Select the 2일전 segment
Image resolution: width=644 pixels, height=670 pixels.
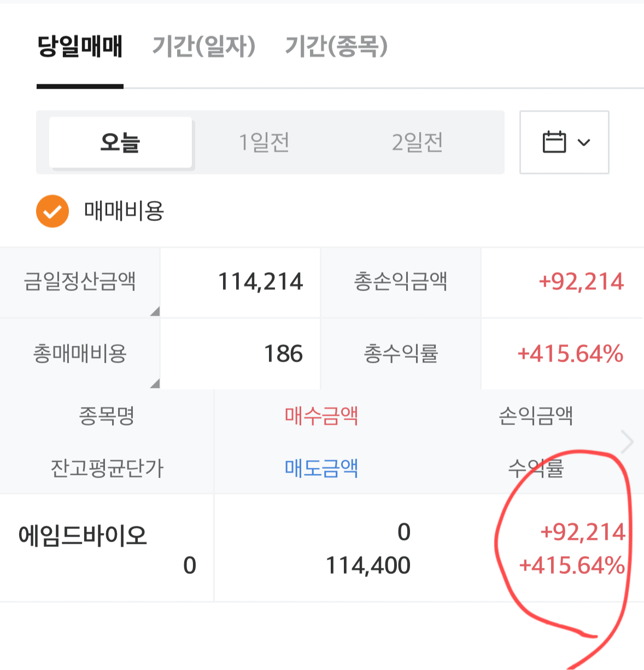pos(417,142)
